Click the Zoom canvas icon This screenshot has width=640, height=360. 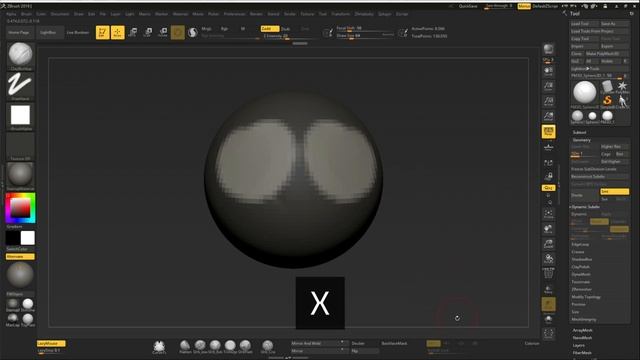click(549, 86)
